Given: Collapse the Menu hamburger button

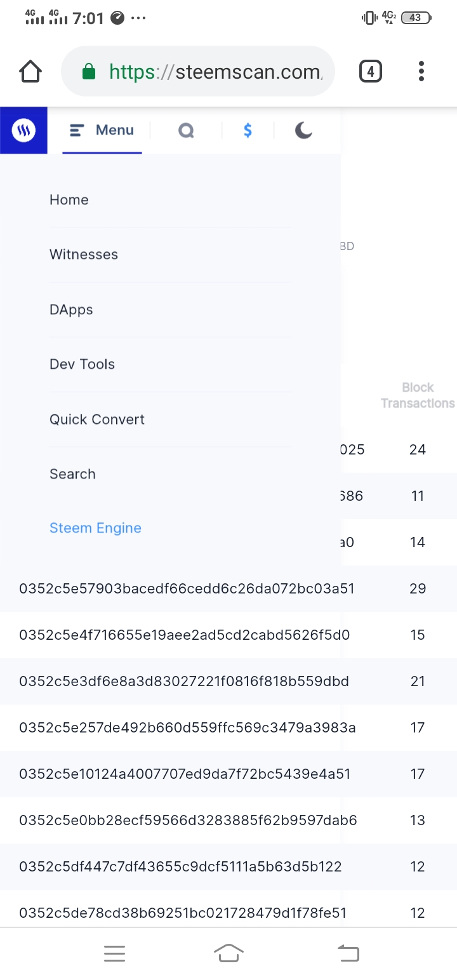Looking at the screenshot, I should tap(102, 130).
